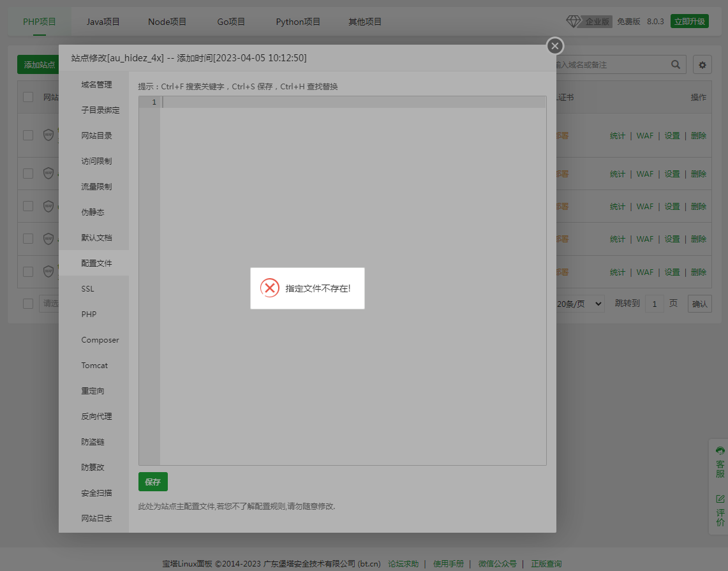Switch to Java项目 tab
Screen dimensions: 728x571
pos(103,21)
